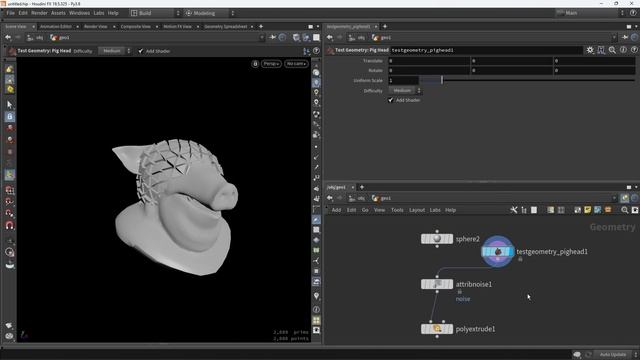
Task: Toggle the pin icon on scene view pane
Action: 273,37
